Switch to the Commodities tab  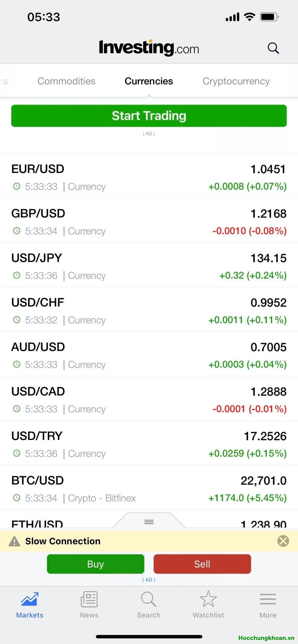66,81
